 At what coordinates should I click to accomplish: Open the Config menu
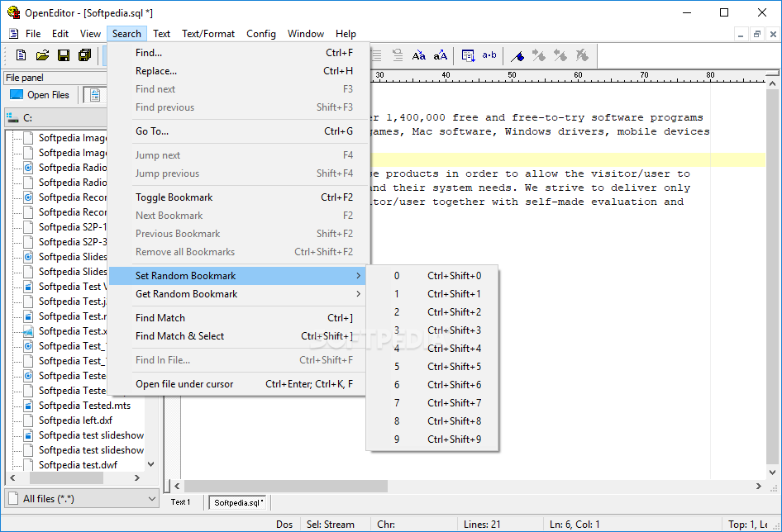[x=261, y=33]
